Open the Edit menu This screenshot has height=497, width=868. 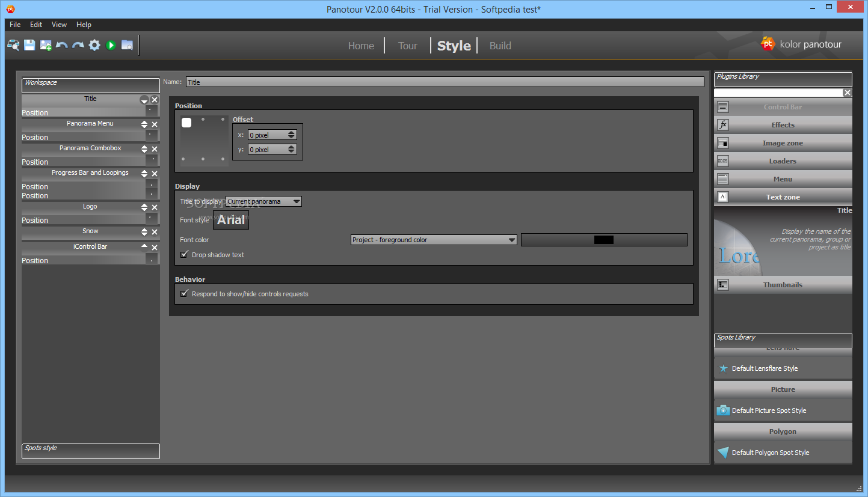coord(36,25)
